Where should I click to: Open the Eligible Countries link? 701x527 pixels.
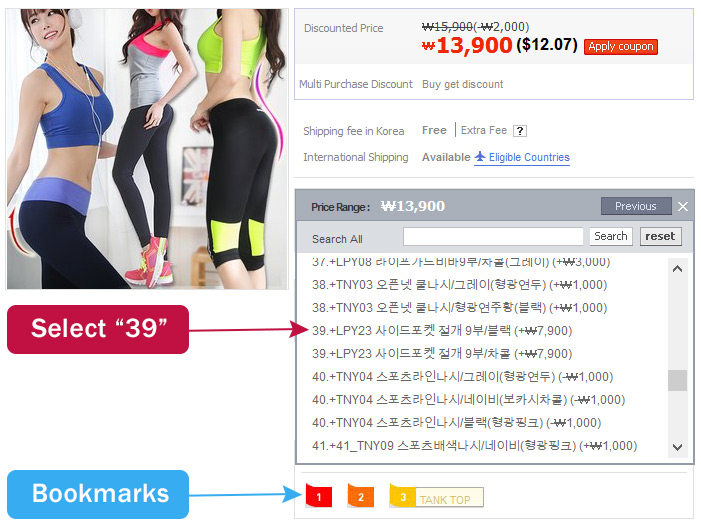pyautogui.click(x=529, y=157)
